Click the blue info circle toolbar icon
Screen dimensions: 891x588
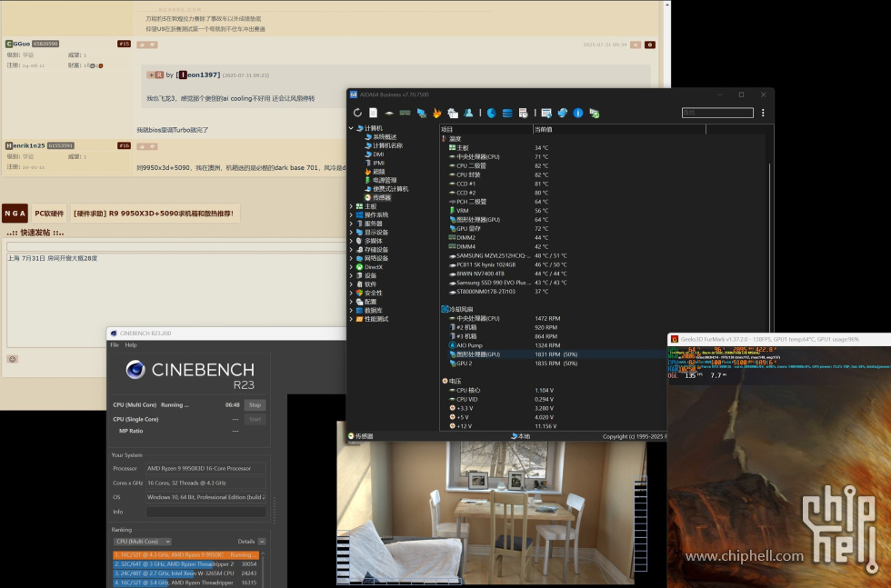(578, 113)
